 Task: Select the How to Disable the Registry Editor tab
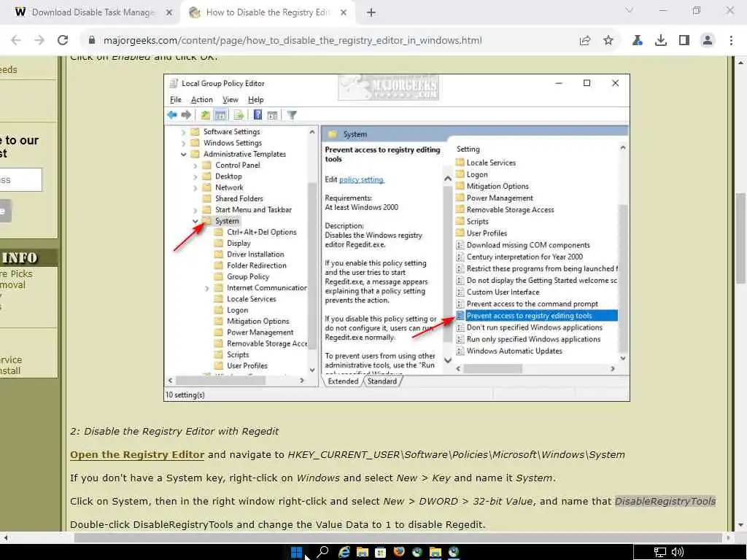[x=268, y=13]
